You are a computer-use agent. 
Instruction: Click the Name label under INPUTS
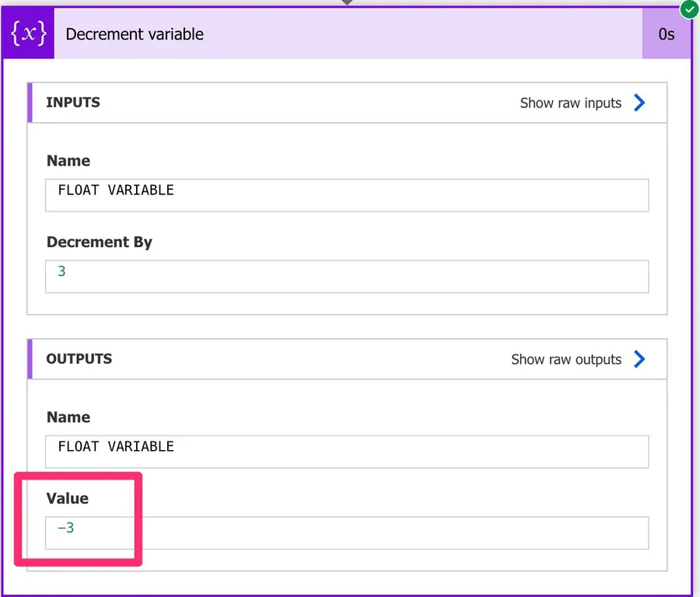[68, 161]
